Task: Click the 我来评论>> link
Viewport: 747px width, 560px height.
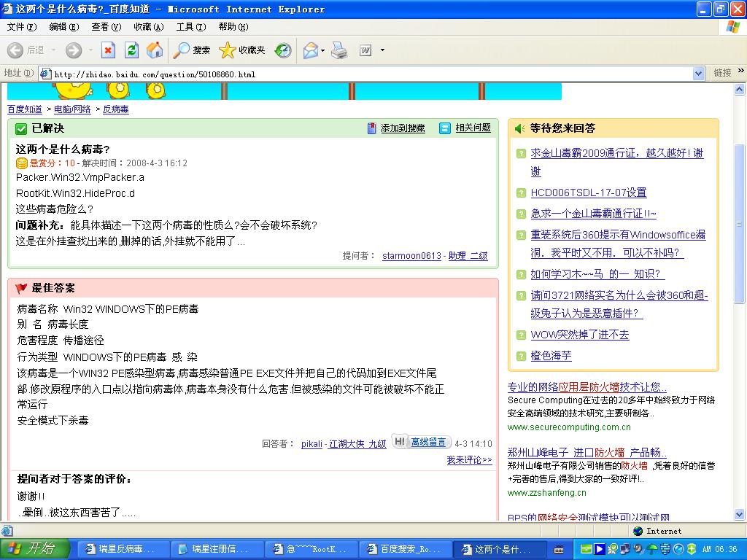Action: point(469,460)
